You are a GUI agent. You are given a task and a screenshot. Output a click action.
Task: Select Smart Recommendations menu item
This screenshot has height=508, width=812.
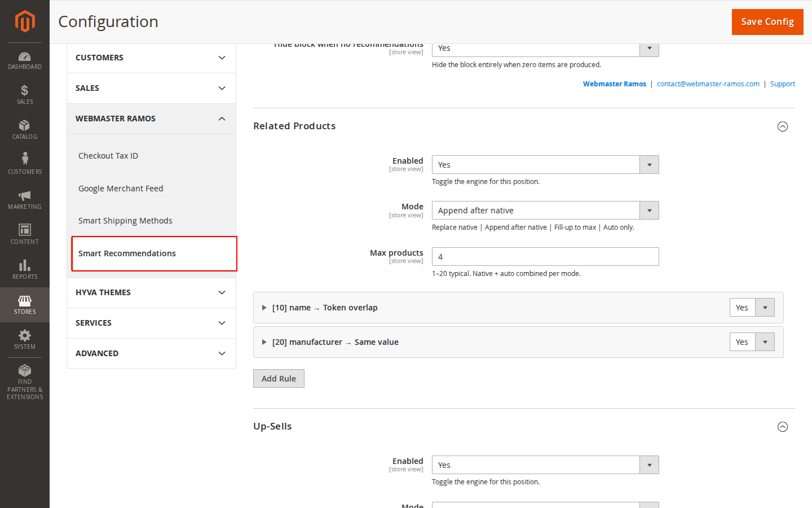[x=154, y=253]
